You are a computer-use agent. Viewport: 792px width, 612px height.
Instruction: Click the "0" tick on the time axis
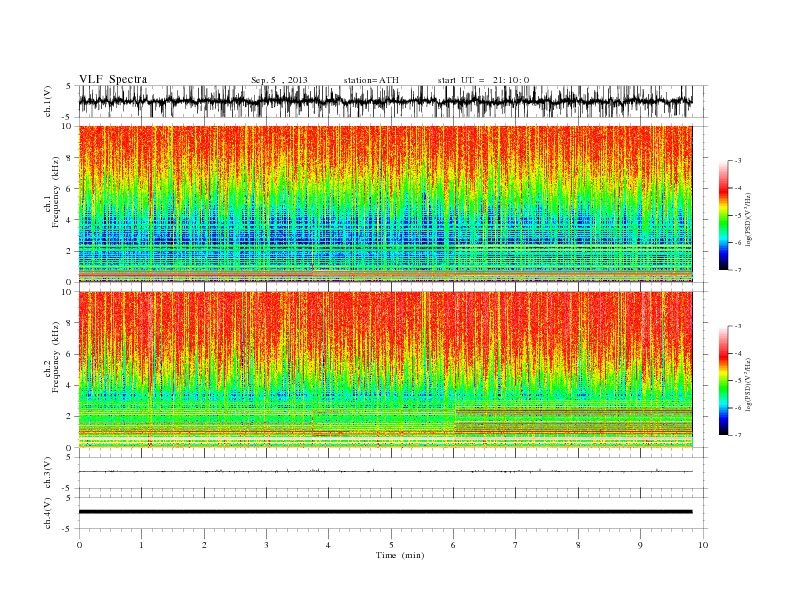tap(79, 545)
